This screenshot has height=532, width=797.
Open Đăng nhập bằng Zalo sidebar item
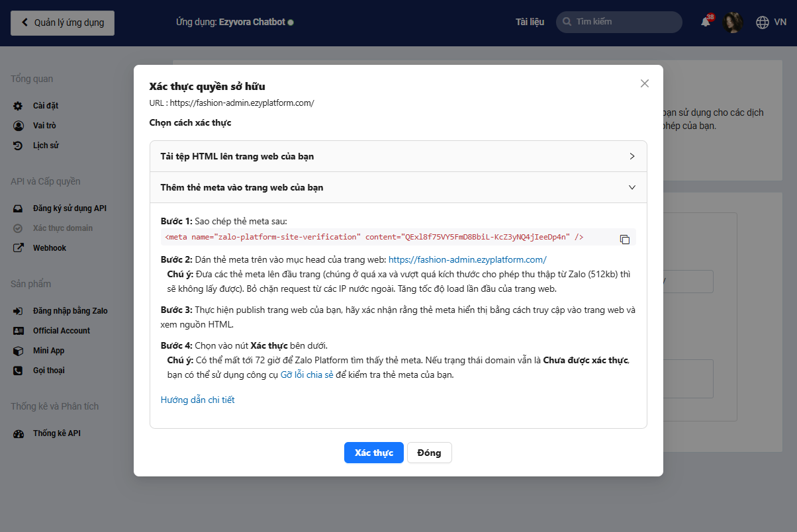[70, 311]
